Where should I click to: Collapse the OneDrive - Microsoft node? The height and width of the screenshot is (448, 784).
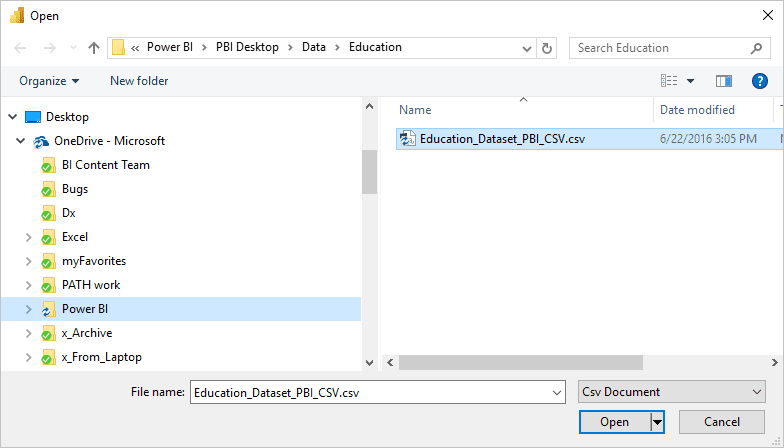20,141
